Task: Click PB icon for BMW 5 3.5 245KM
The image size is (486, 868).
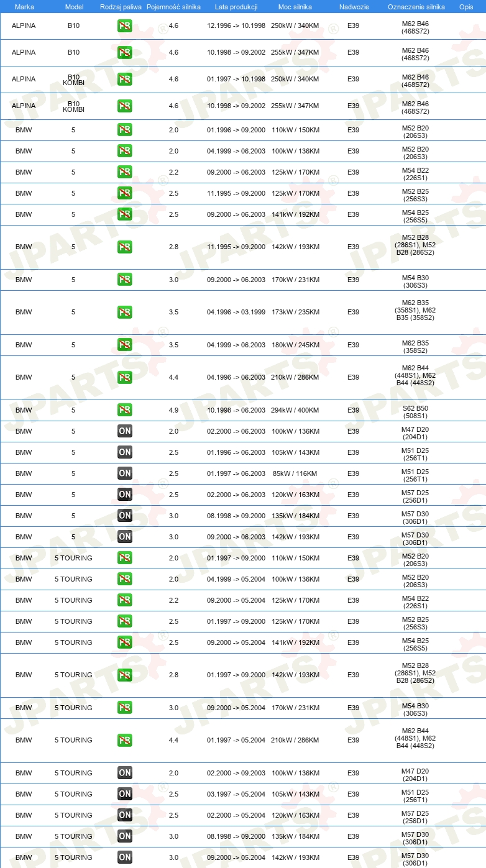Action: tap(124, 345)
